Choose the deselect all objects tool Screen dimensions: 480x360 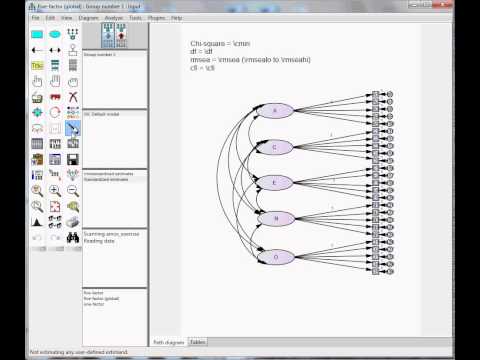coord(73,81)
